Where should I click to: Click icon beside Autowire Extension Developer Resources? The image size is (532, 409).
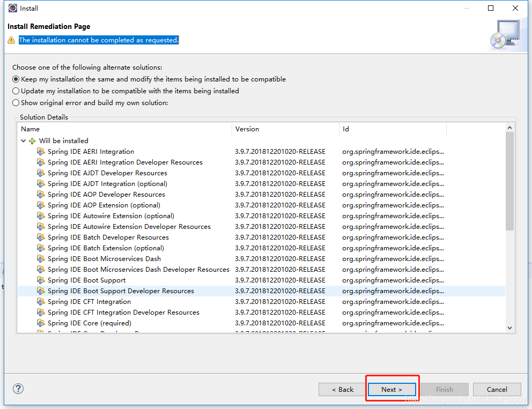pos(41,227)
